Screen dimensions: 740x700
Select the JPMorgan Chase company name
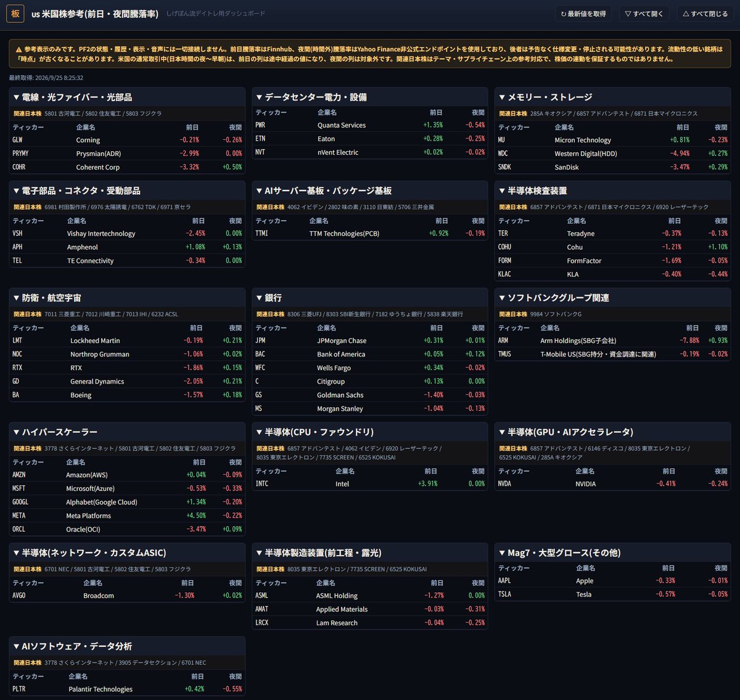coord(342,341)
